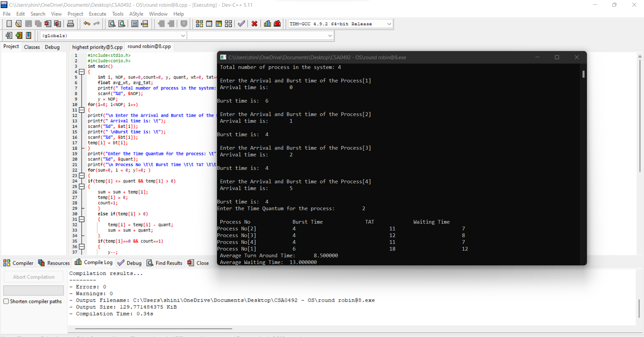Open the AStyle menu
The height and width of the screenshot is (337, 644).
click(x=136, y=14)
